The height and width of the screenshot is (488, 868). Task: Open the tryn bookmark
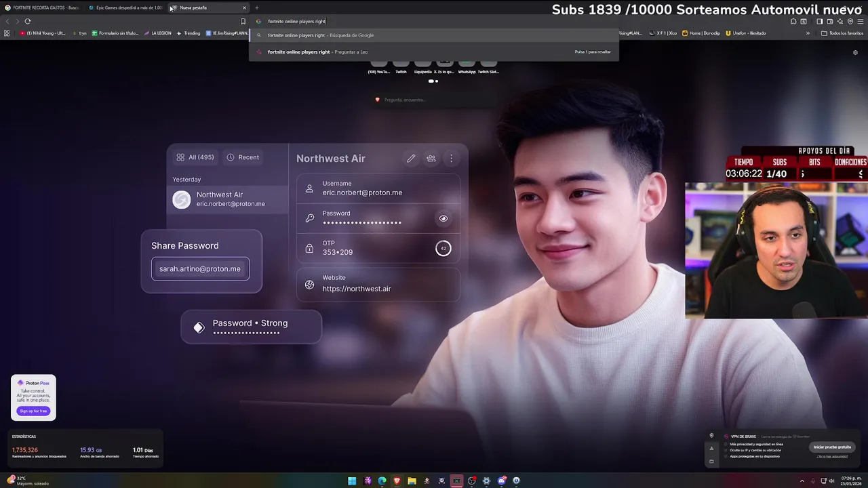click(x=80, y=33)
